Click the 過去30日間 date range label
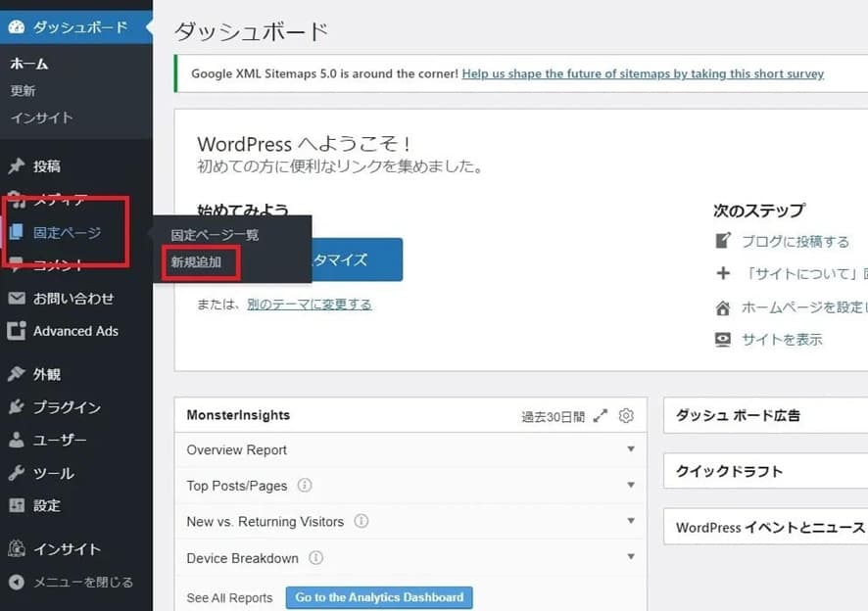The image size is (868, 611). (553, 417)
